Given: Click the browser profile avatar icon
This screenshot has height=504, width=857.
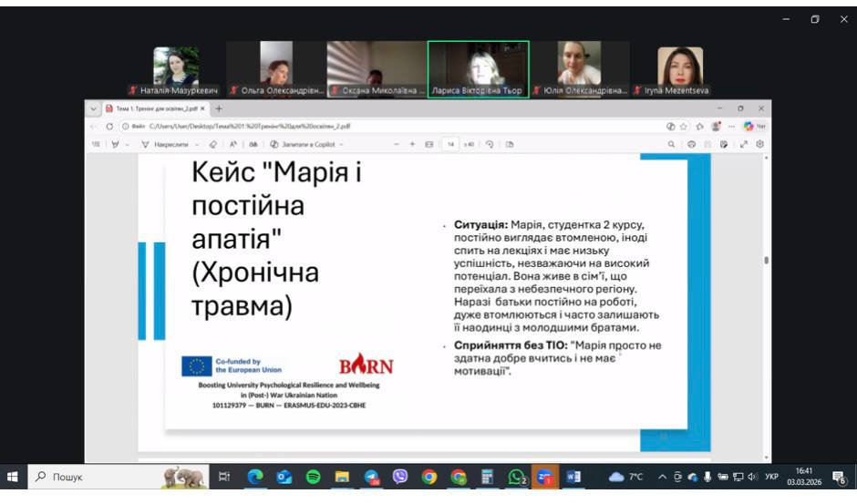Looking at the screenshot, I should tap(716, 127).
